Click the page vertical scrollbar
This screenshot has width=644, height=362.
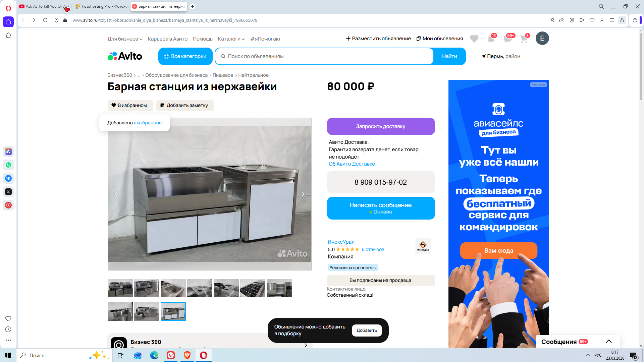[x=641, y=67]
